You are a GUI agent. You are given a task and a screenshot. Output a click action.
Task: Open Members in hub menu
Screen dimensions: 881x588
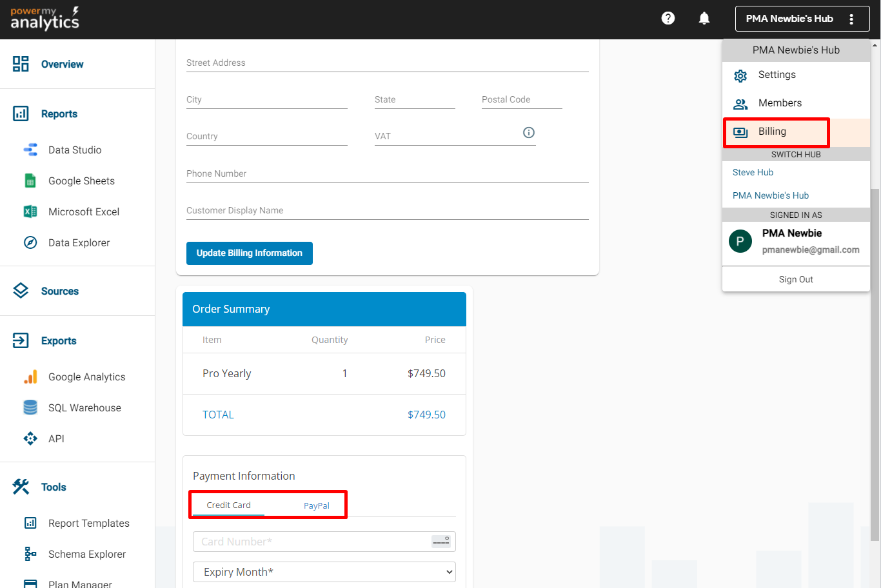780,103
